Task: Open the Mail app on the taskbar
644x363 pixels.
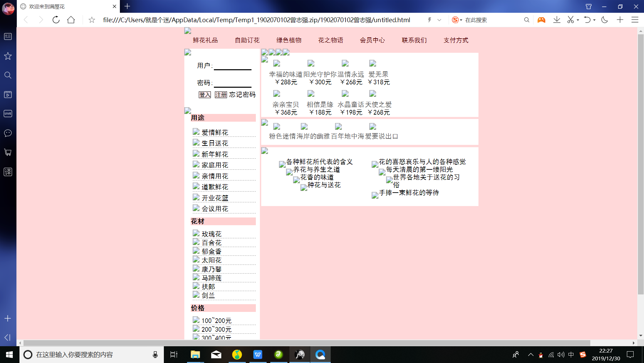Action: pos(216,355)
